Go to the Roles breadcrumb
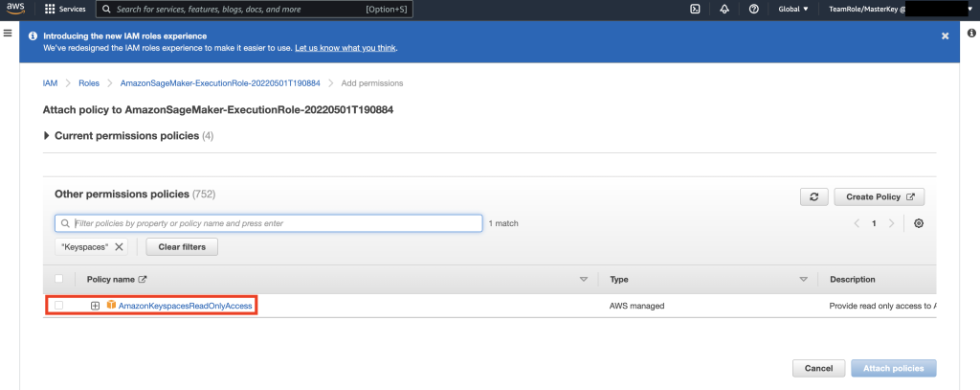The image size is (980, 390). [x=89, y=83]
